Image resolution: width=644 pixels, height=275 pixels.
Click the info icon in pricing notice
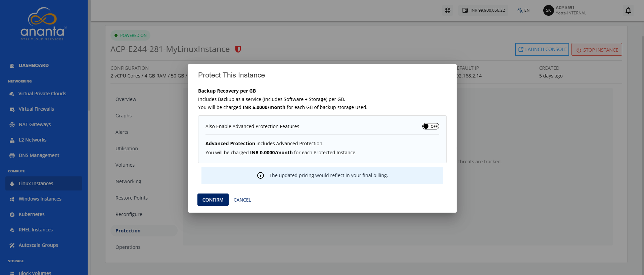tap(261, 175)
